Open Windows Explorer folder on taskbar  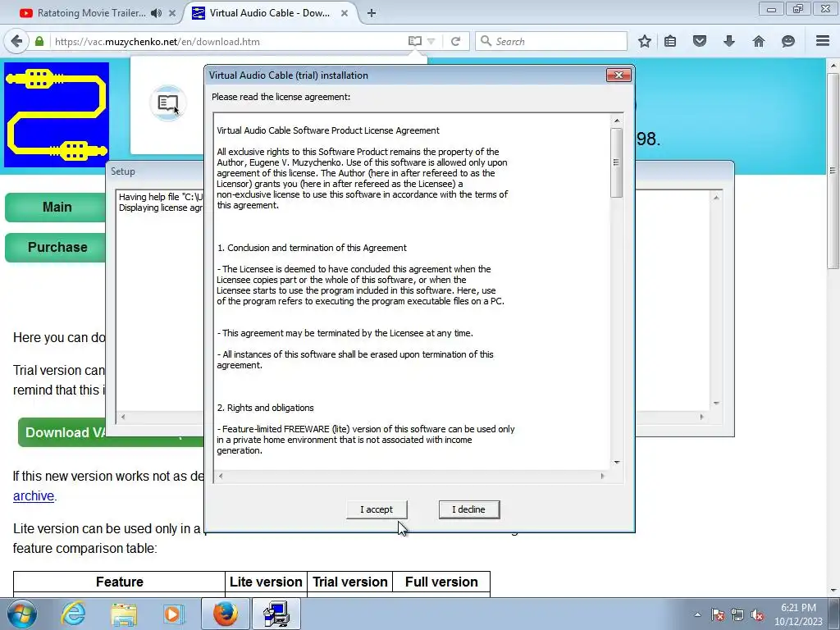tap(124, 614)
